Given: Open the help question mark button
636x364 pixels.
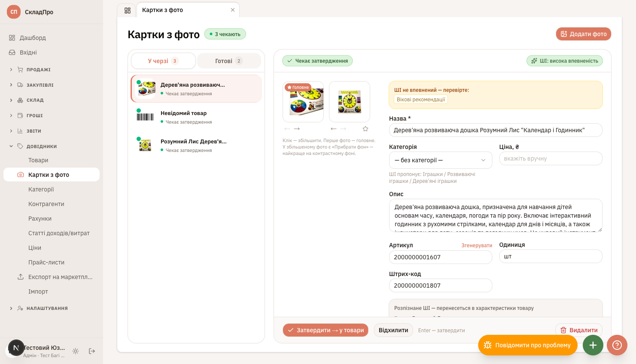Looking at the screenshot, I should (x=617, y=345).
